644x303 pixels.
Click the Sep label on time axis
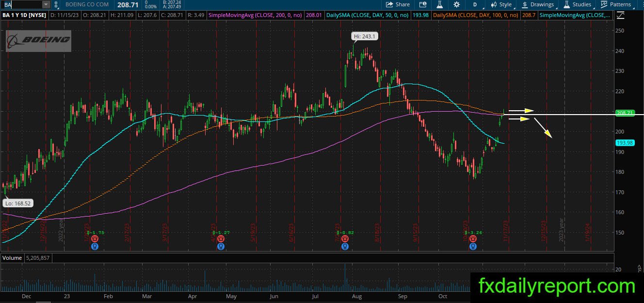[x=402, y=296]
